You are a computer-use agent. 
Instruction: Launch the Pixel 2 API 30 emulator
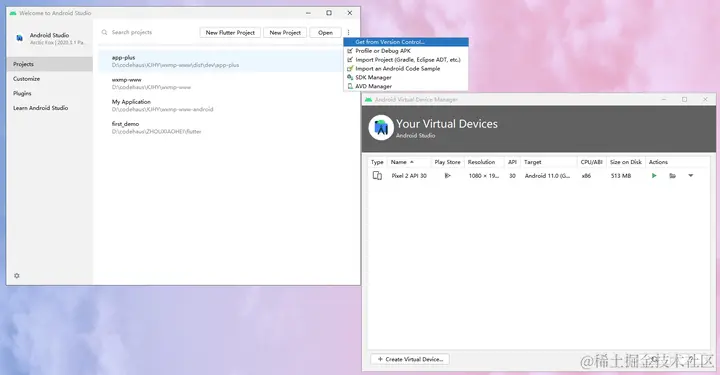pos(654,176)
